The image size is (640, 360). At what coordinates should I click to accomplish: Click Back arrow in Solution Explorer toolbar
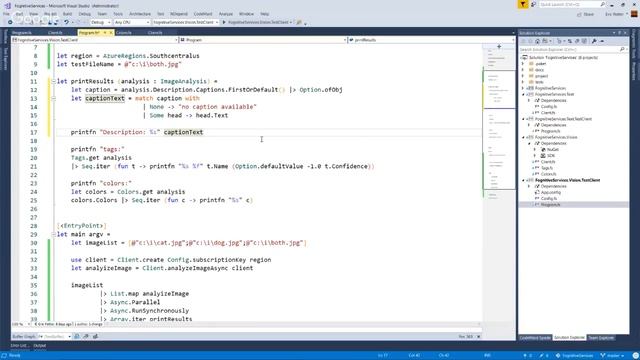pyautogui.click(x=523, y=41)
